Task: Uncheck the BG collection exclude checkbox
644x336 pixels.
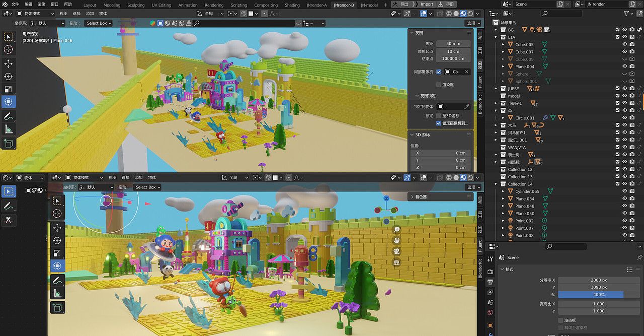Action: pos(618,30)
